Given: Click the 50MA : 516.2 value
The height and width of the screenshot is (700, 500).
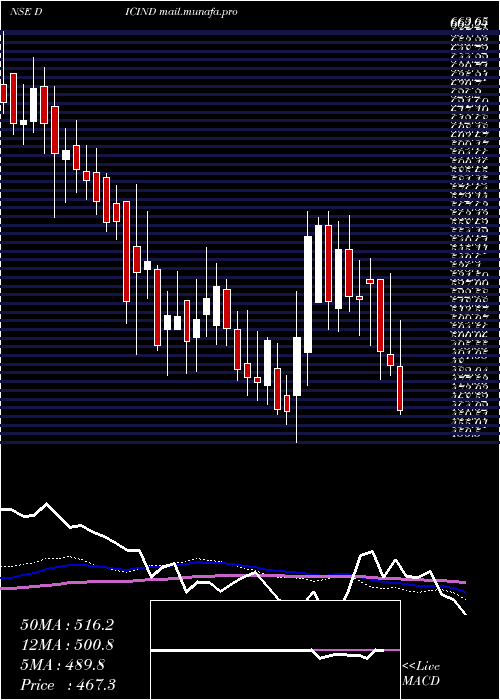Looking at the screenshot, I should click(66, 625).
